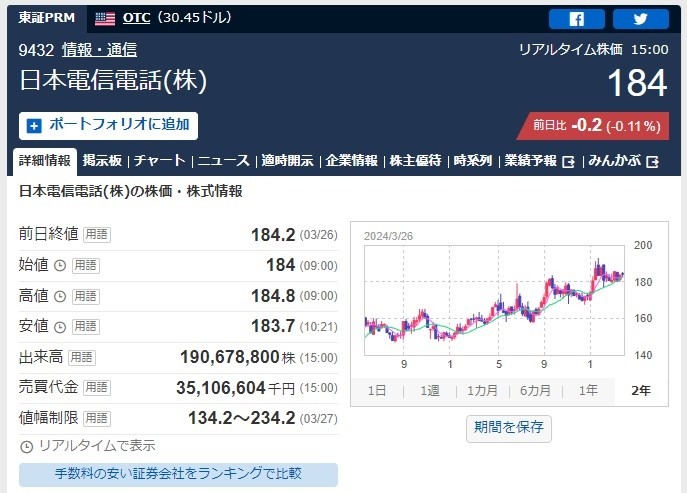
Task: Click the 売買代金 value 35,106,604
Action: point(221,388)
